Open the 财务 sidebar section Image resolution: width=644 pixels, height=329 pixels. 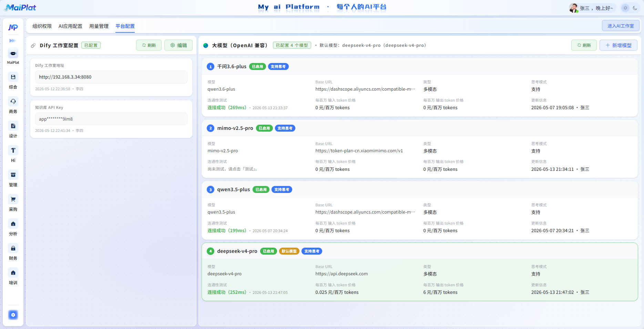click(13, 252)
